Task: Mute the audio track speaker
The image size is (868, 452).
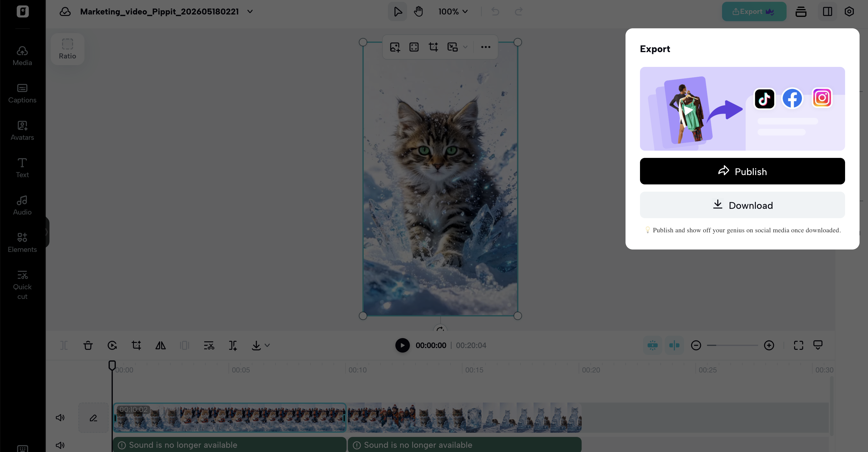Action: 60,445
